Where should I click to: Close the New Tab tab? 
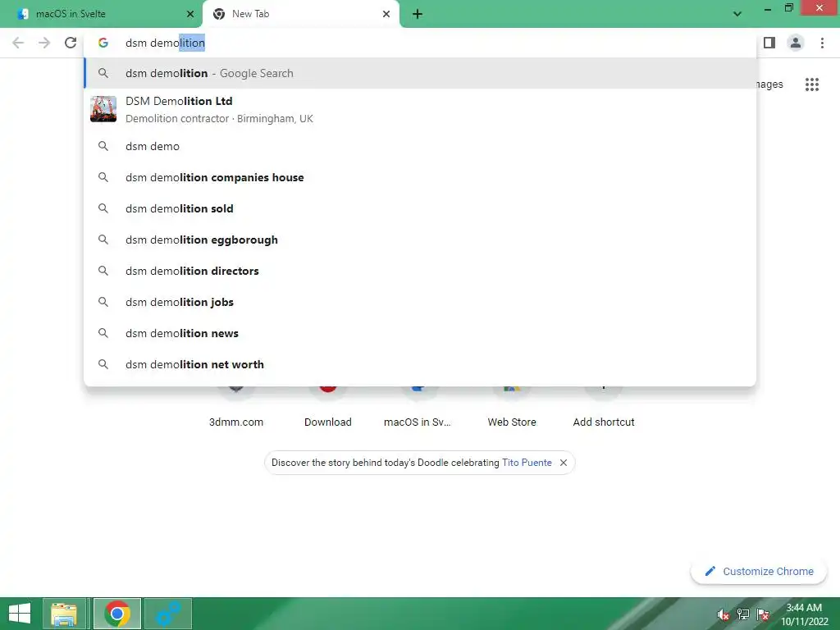click(x=386, y=14)
